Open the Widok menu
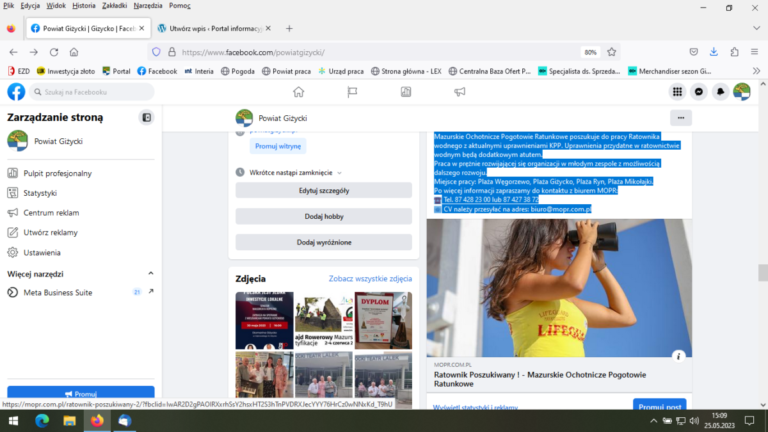 (x=56, y=5)
